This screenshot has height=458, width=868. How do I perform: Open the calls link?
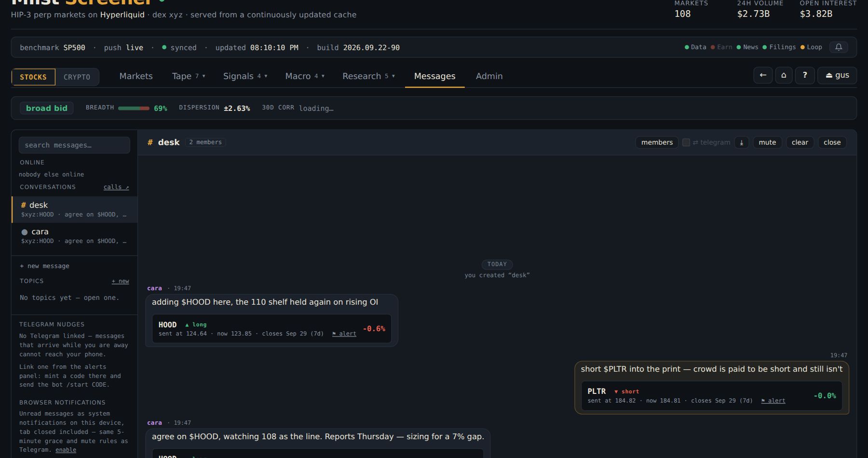tap(116, 187)
